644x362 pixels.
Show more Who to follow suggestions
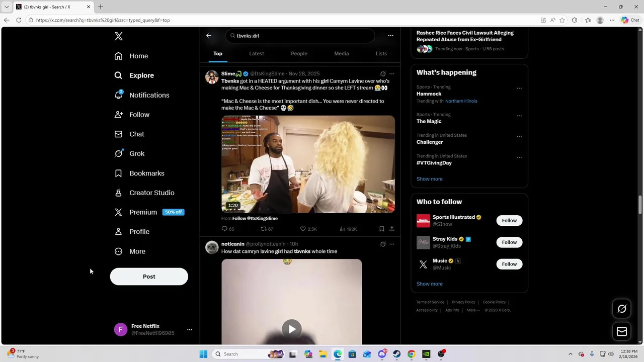point(429,284)
